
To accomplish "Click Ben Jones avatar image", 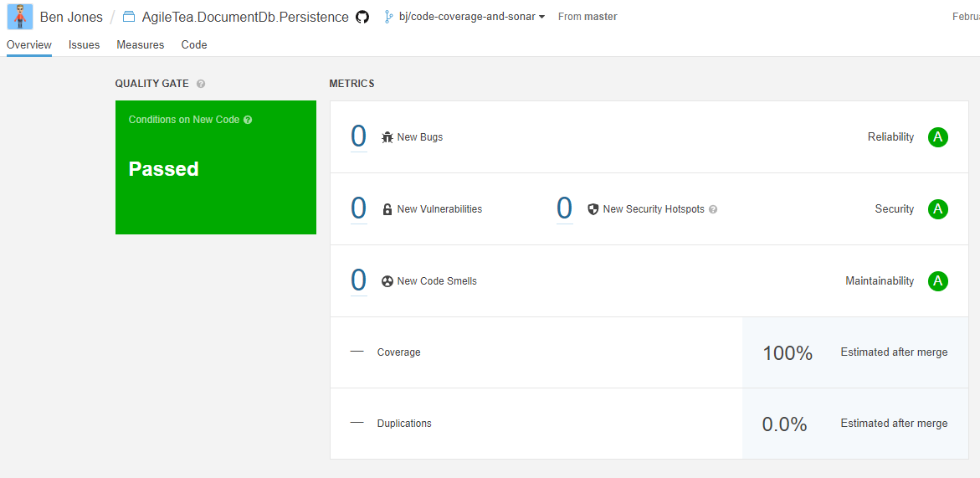I will tap(19, 16).
